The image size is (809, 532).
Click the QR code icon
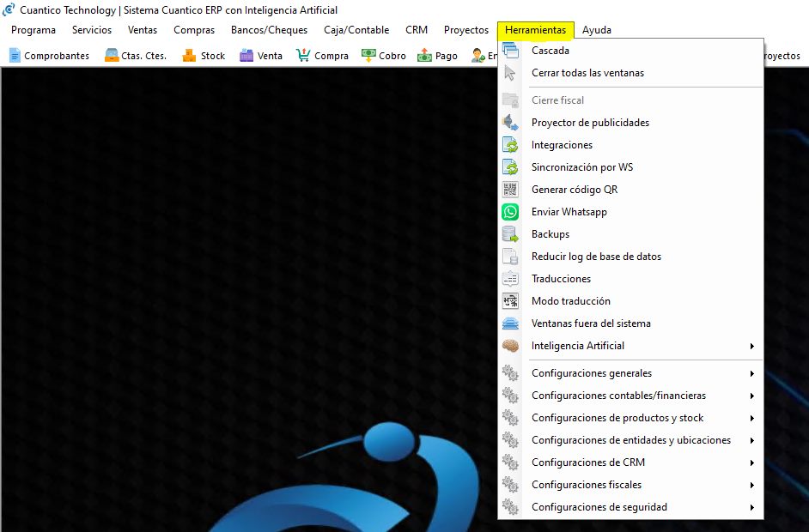click(510, 189)
